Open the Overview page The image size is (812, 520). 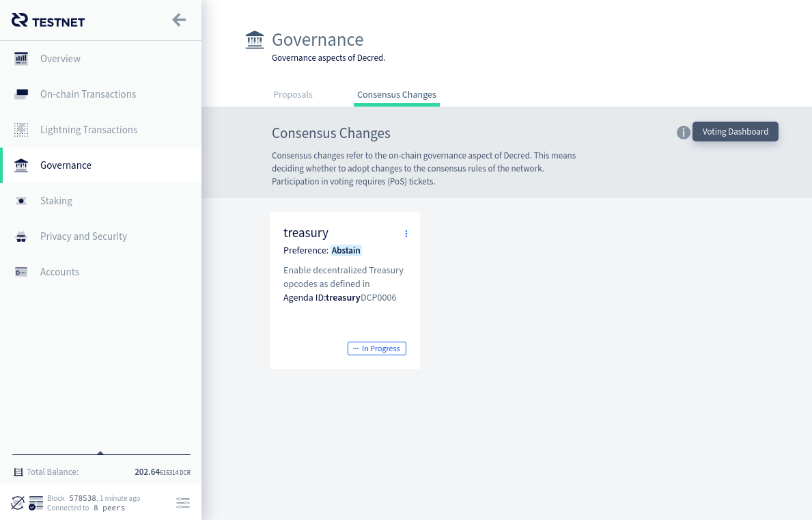click(101, 59)
